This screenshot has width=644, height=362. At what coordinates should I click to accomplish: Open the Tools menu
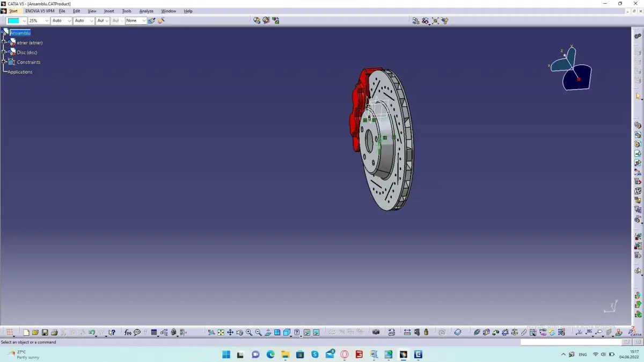(127, 11)
